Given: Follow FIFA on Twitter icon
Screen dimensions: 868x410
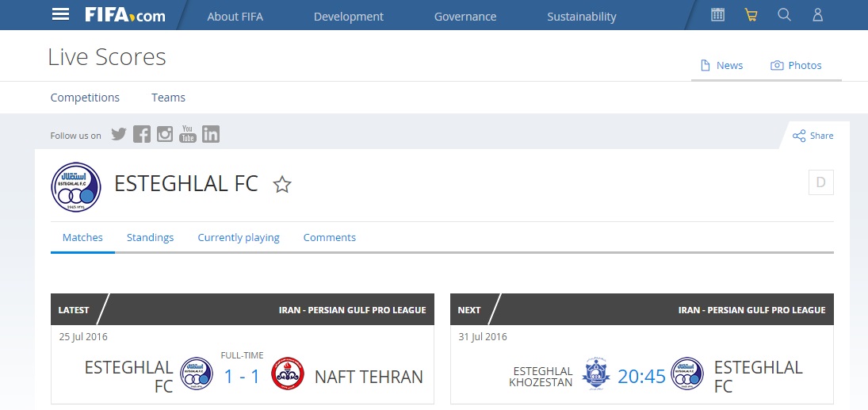Looking at the screenshot, I should 118,134.
